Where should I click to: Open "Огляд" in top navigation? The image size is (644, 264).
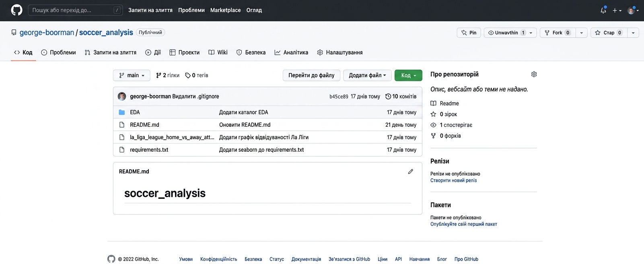click(254, 10)
